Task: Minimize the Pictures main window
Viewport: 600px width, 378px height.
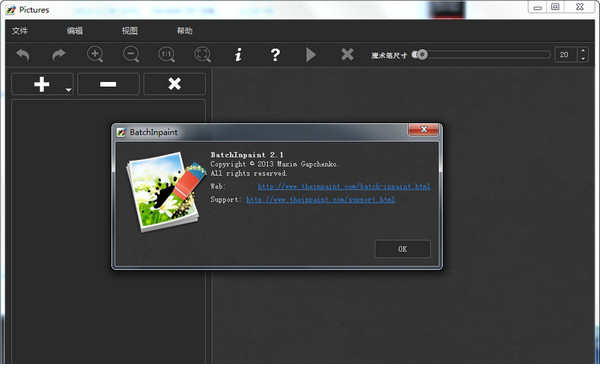Action: click(538, 7)
